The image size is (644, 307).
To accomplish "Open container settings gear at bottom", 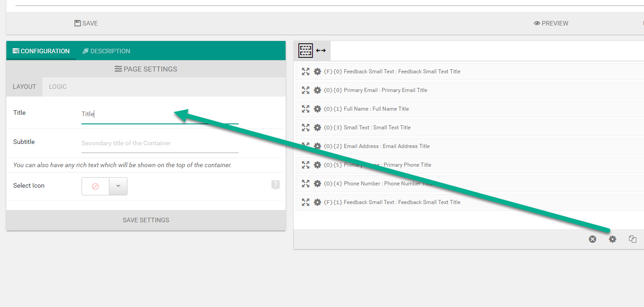I will tap(613, 239).
